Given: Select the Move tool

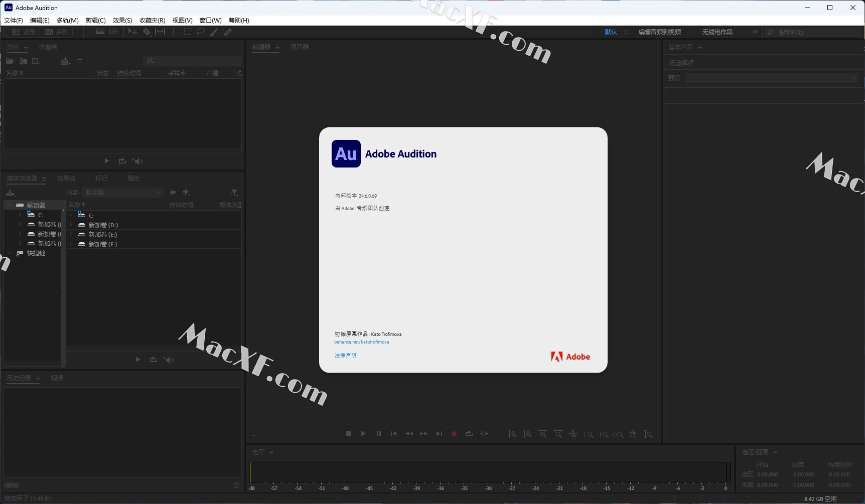Looking at the screenshot, I should (132, 32).
